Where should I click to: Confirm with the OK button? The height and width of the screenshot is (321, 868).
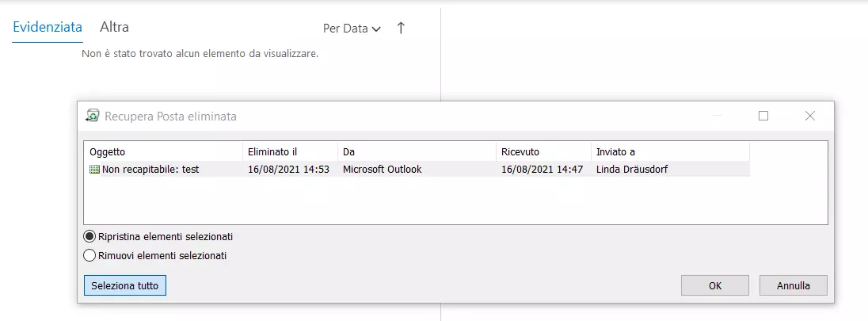click(x=714, y=286)
